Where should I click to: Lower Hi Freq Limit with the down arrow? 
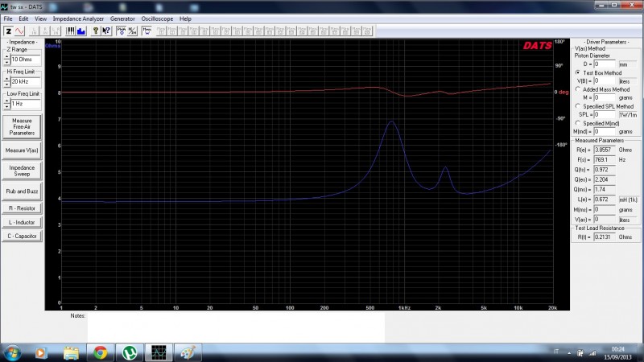pos(6,84)
